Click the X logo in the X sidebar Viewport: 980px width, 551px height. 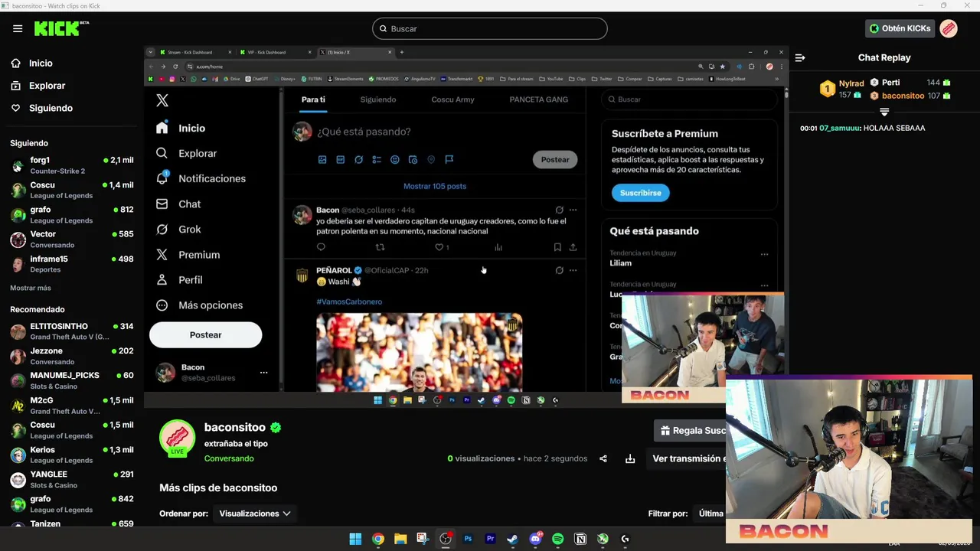[x=162, y=100]
